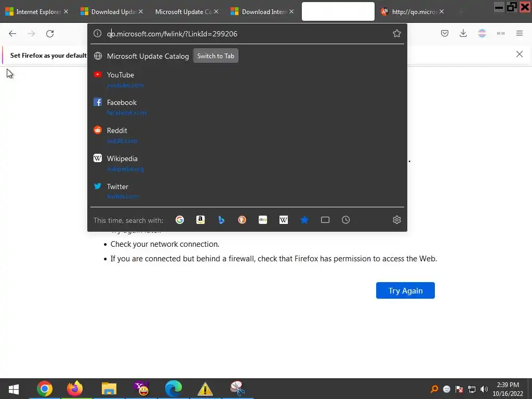The height and width of the screenshot is (399, 532).
Task: Dismiss the Set Firefox as default notification
Action: (x=520, y=54)
